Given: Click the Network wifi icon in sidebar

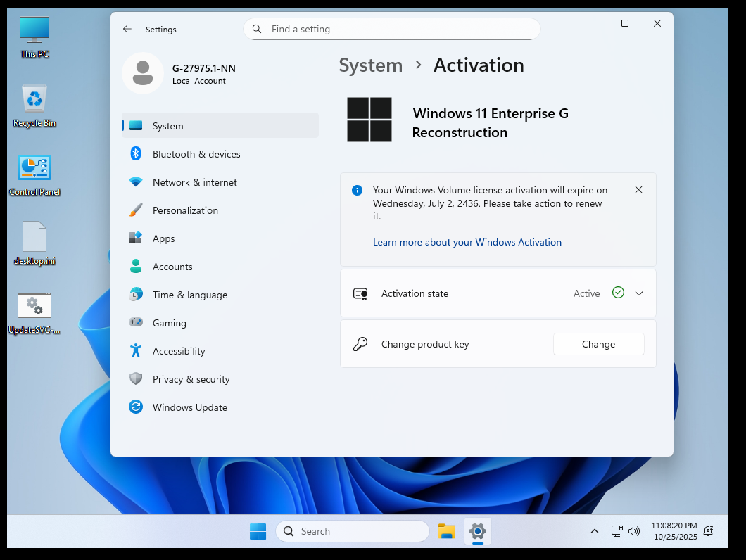Looking at the screenshot, I should (x=136, y=182).
